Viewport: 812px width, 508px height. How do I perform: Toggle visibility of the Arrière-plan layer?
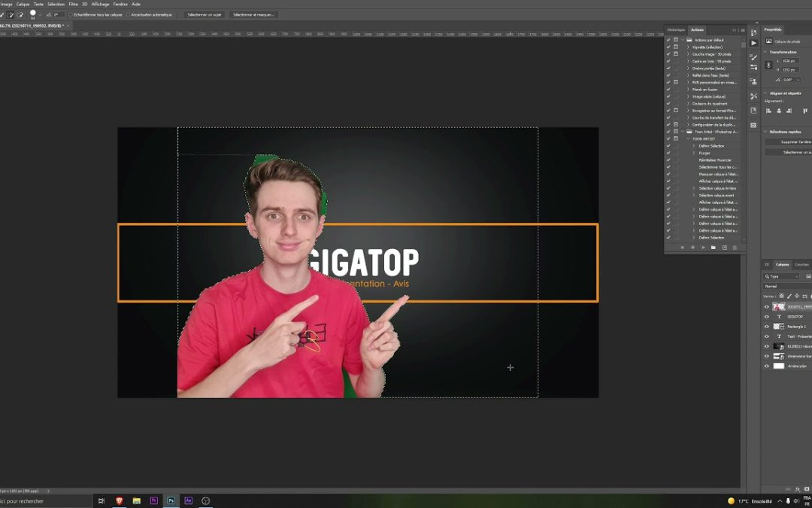pos(766,367)
